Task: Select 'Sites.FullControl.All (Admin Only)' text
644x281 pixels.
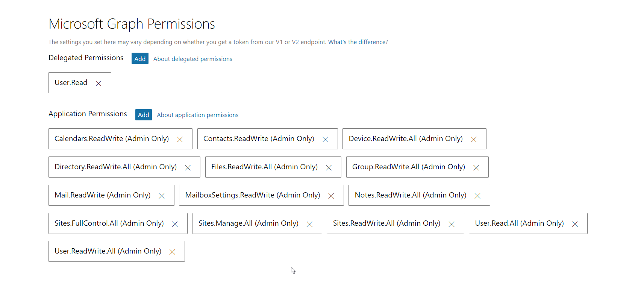Action: click(x=109, y=223)
